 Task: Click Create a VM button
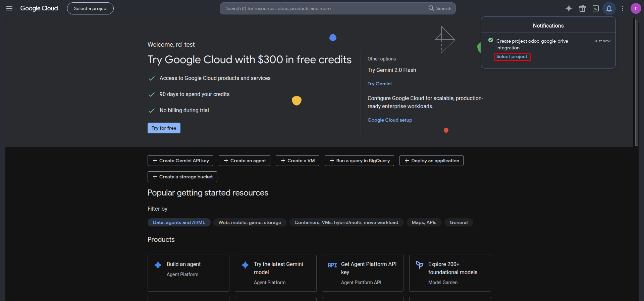(x=298, y=161)
